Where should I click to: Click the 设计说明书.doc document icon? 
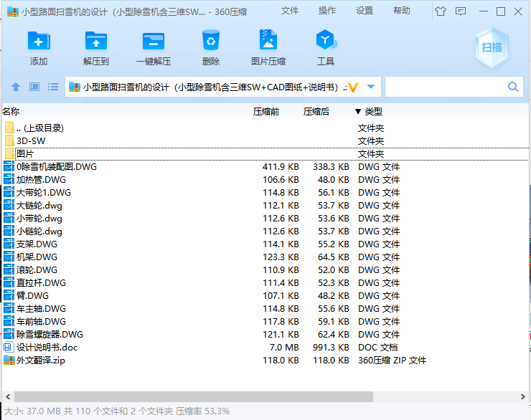(8, 347)
